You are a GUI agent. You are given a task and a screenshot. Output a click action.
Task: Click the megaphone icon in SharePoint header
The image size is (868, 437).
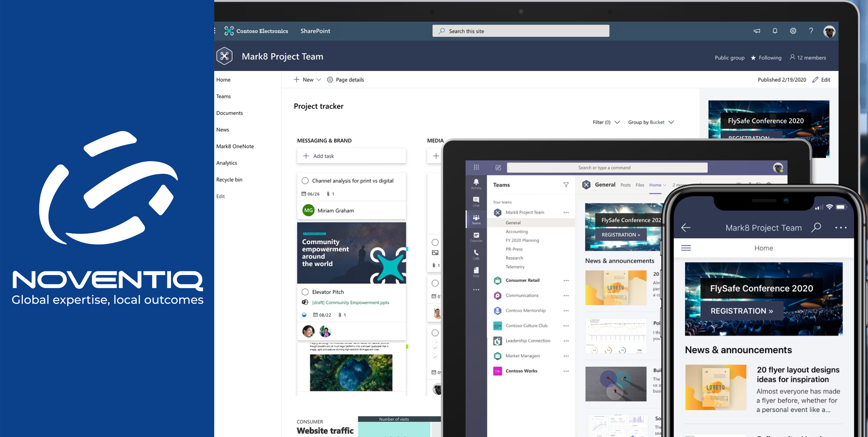tap(757, 31)
